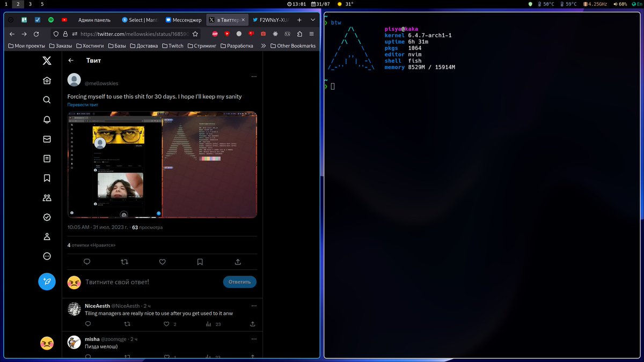644x362 pixels.
Task: Bookmark page with star icon
Action: point(195,34)
